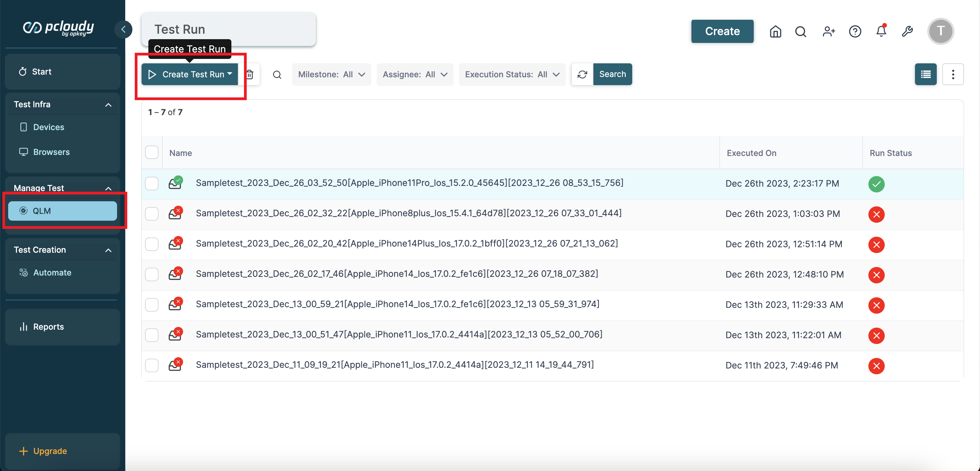Open the Sampletest_2023_Dec_26_02_20_42 iPhone14Plus run

(407, 244)
